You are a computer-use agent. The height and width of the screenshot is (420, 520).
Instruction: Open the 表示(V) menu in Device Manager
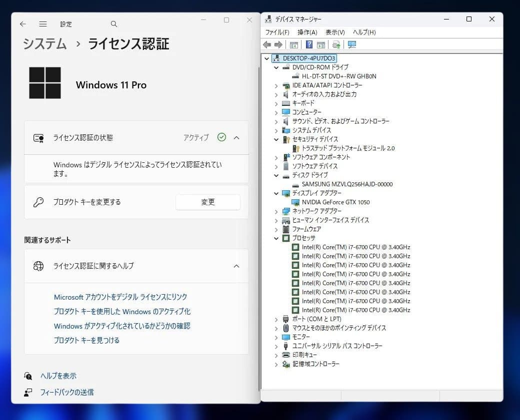[334, 31]
